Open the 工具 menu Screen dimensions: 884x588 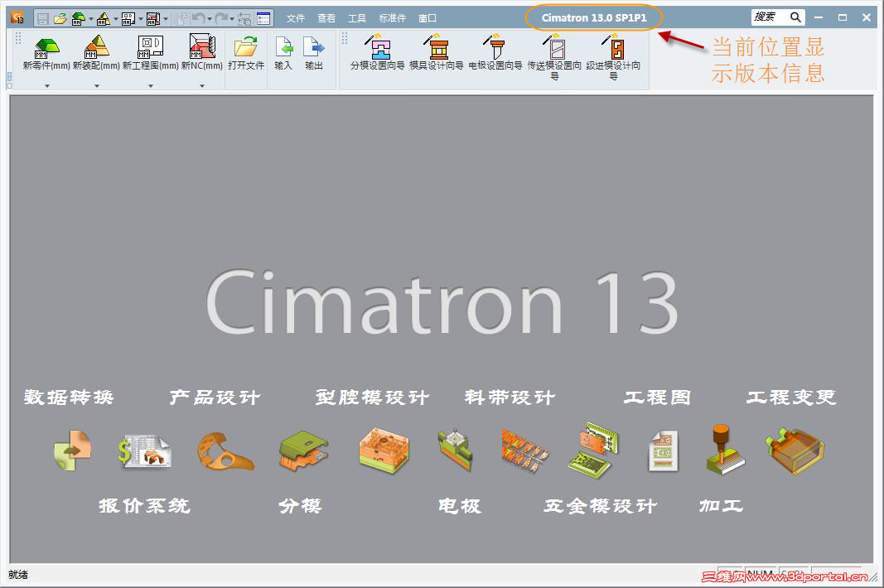[357, 18]
